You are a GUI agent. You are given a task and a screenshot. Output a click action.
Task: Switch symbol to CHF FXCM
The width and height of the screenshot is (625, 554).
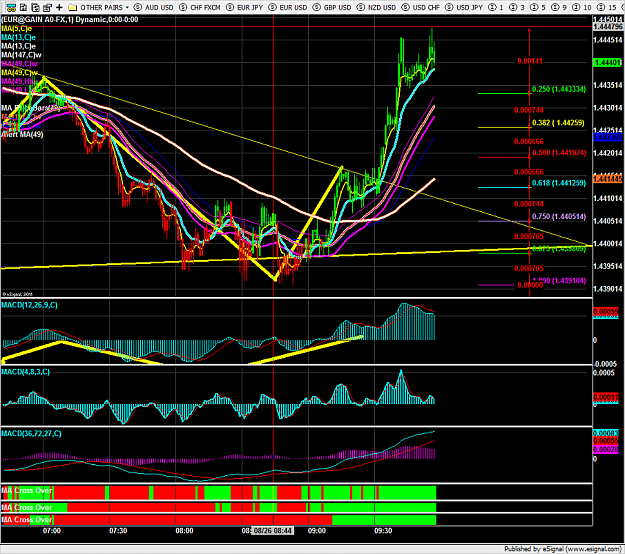[200, 7]
